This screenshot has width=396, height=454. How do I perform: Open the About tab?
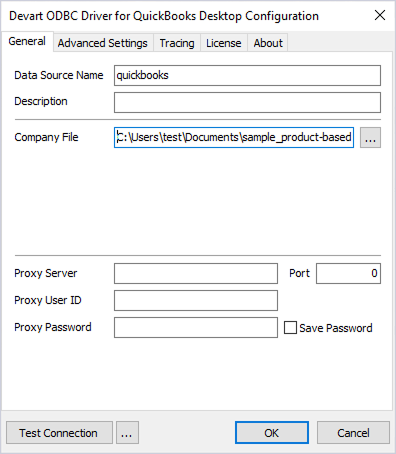[268, 43]
